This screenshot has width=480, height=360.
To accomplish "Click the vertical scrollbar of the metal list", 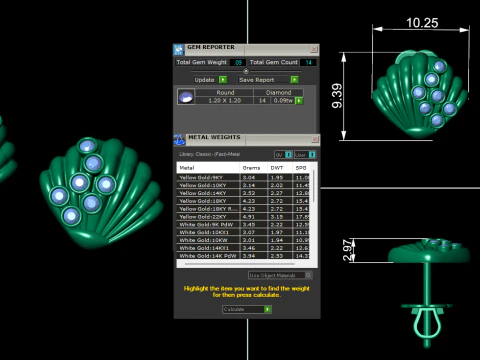I will point(314,187).
